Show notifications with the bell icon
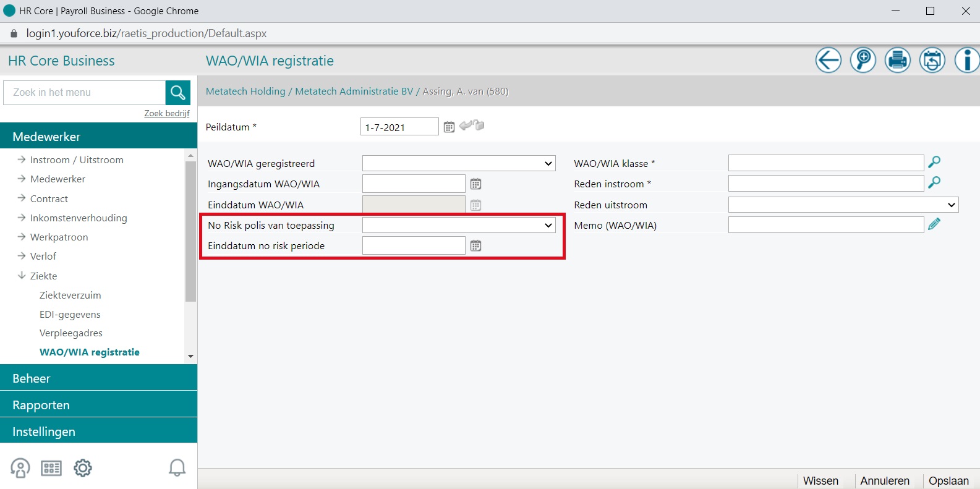Screen dimensions: 980x489 [x=177, y=468]
